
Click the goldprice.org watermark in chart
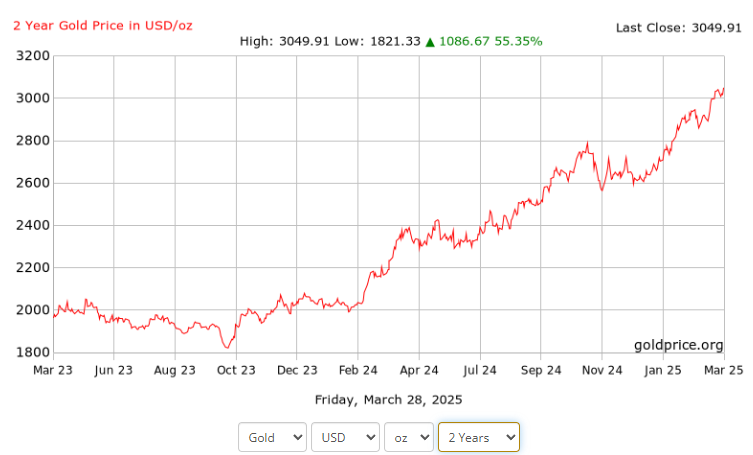click(x=678, y=345)
